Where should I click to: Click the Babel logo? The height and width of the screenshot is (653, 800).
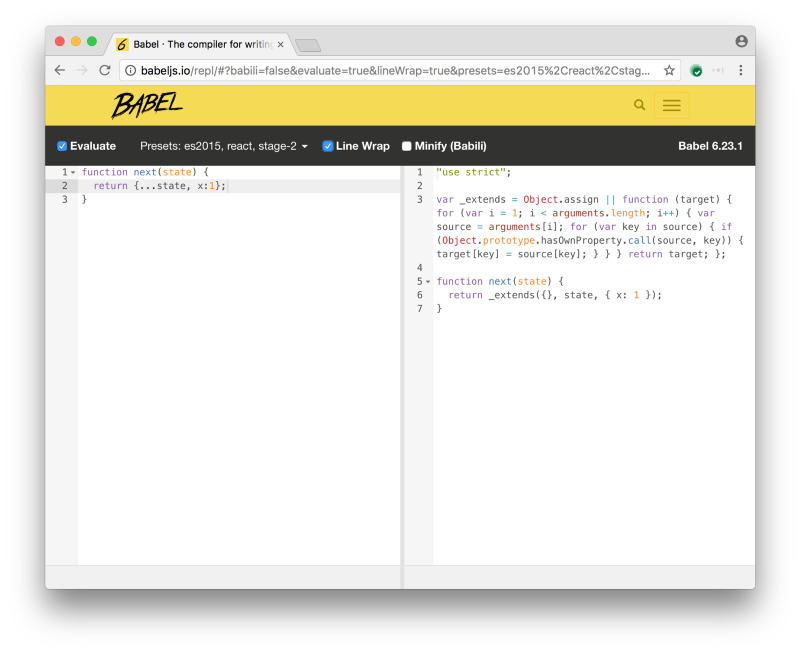[x=147, y=105]
